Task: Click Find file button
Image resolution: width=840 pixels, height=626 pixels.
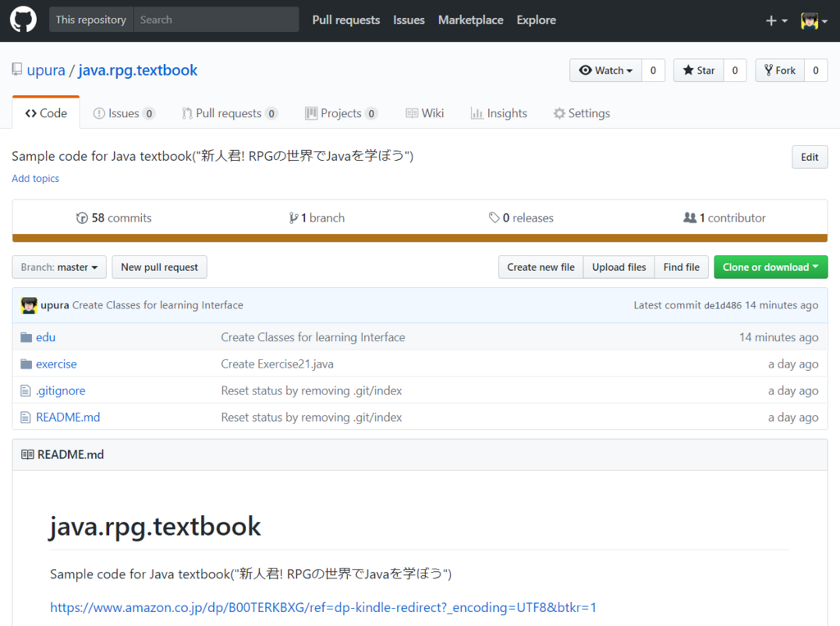Action: click(682, 267)
